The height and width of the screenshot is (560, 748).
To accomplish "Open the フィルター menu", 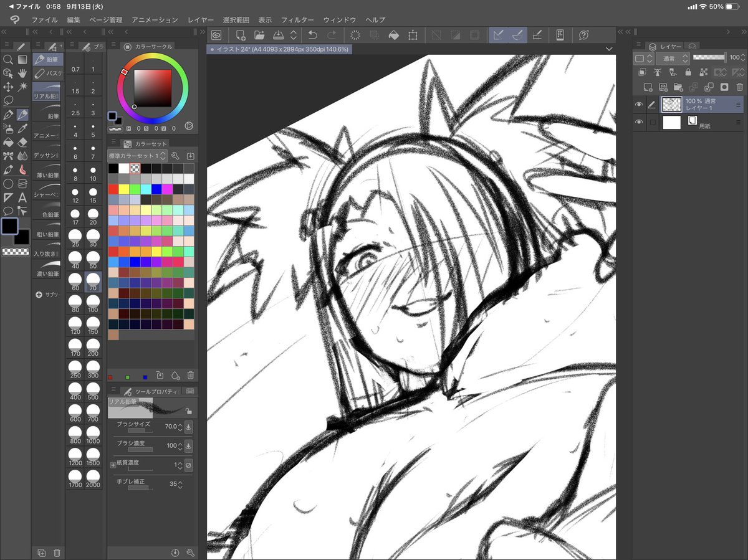I will point(298,19).
